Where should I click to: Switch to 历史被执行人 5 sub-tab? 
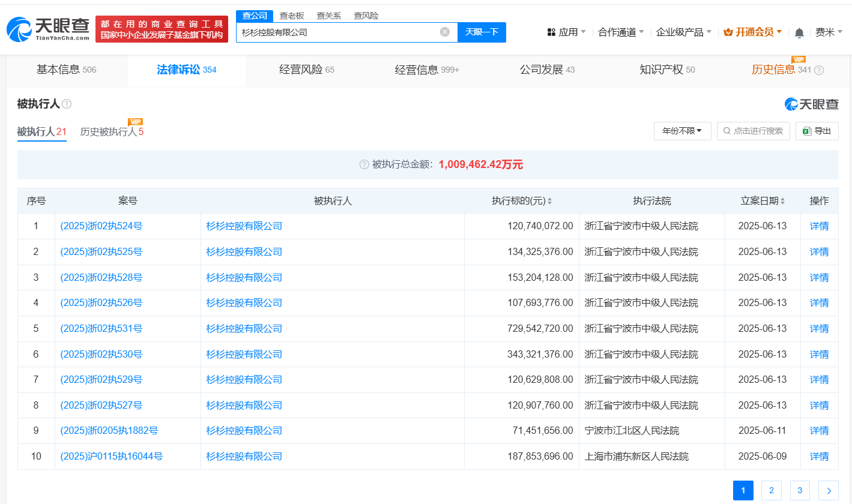tap(112, 131)
